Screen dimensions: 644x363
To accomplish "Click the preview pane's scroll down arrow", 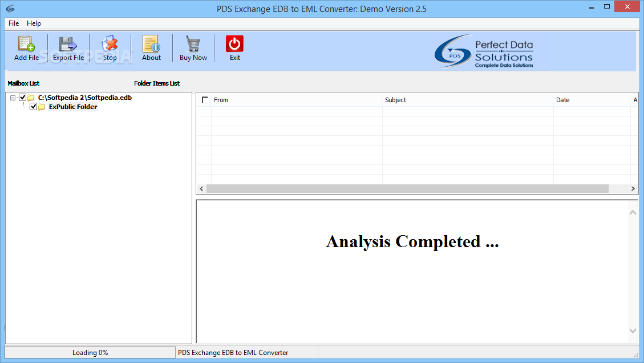I will pyautogui.click(x=633, y=330).
